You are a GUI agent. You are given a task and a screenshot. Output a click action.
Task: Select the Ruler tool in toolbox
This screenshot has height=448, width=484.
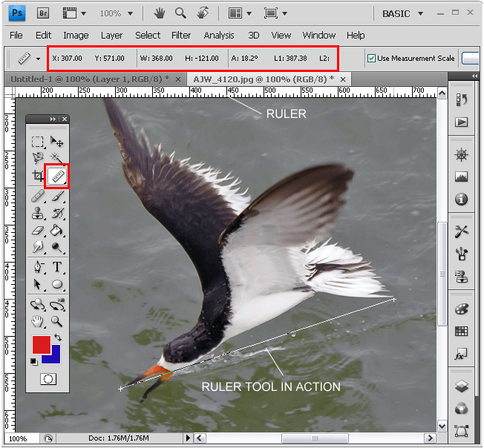(57, 176)
